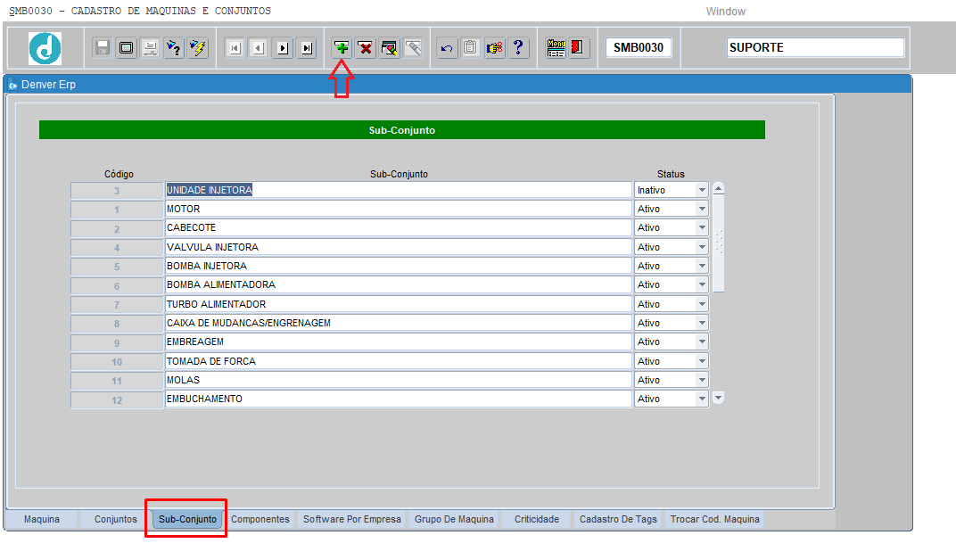Click the Execute Query lightning icon

pos(198,47)
